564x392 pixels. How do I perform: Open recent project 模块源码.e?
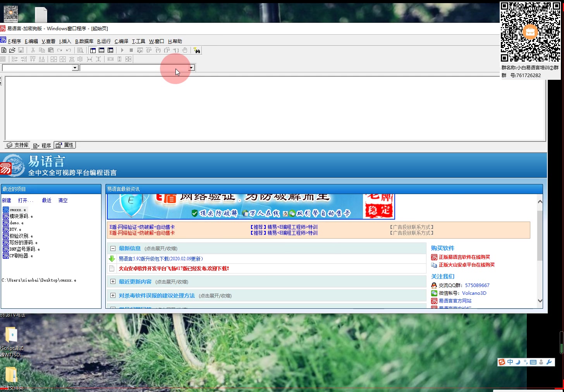click(x=18, y=216)
